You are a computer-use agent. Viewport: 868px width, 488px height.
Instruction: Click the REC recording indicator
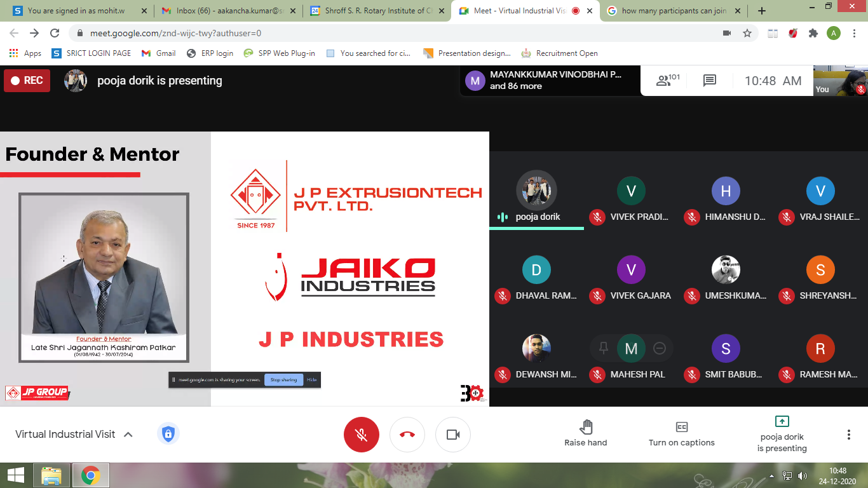coord(27,81)
